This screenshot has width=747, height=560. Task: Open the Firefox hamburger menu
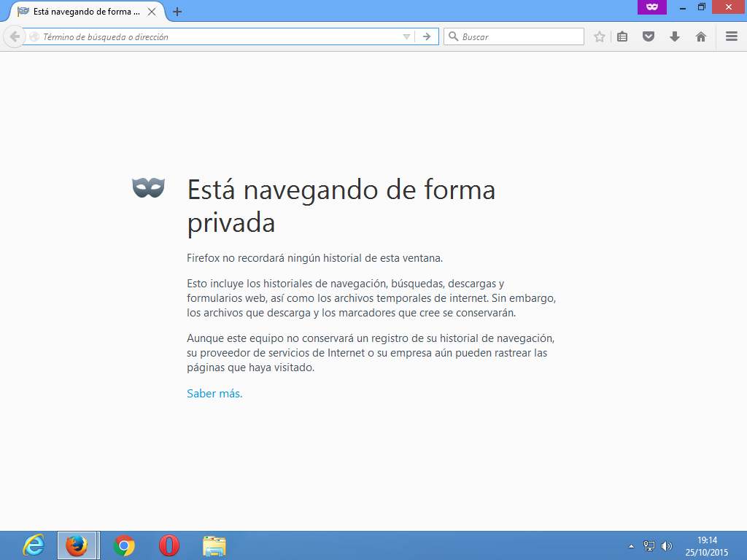pyautogui.click(x=732, y=36)
